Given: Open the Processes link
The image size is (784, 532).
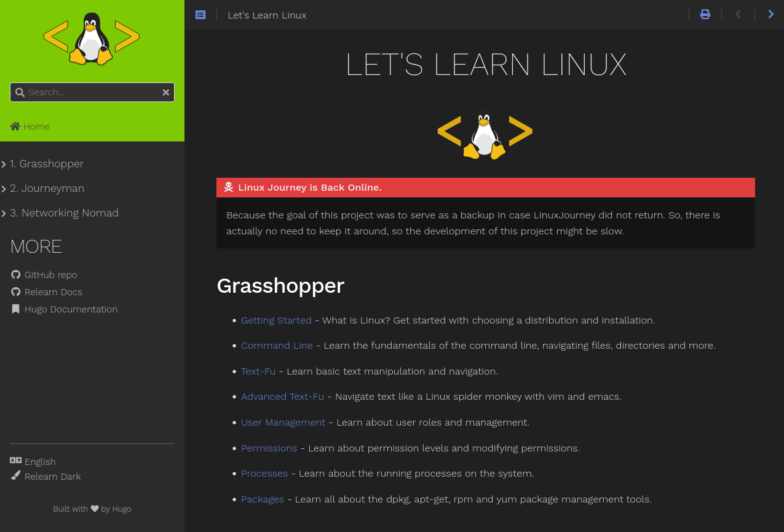Looking at the screenshot, I should pos(264,473).
